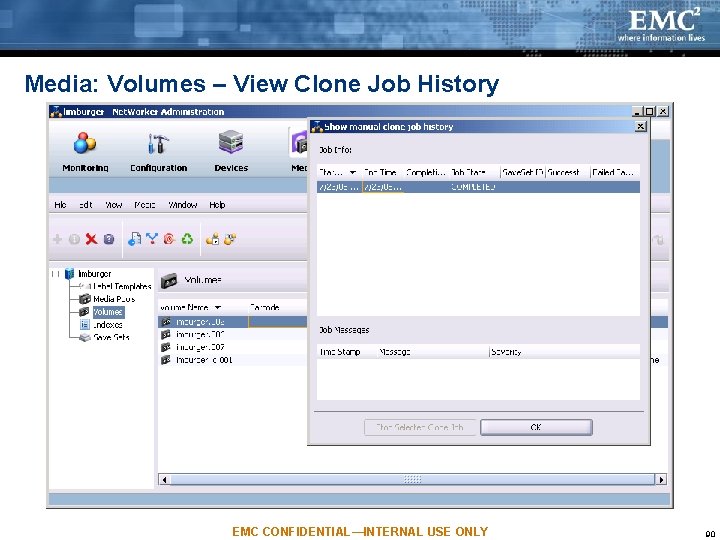Screen dimensions: 720x540
Task: Click the Volumes header cassette icon
Action: coord(169,281)
